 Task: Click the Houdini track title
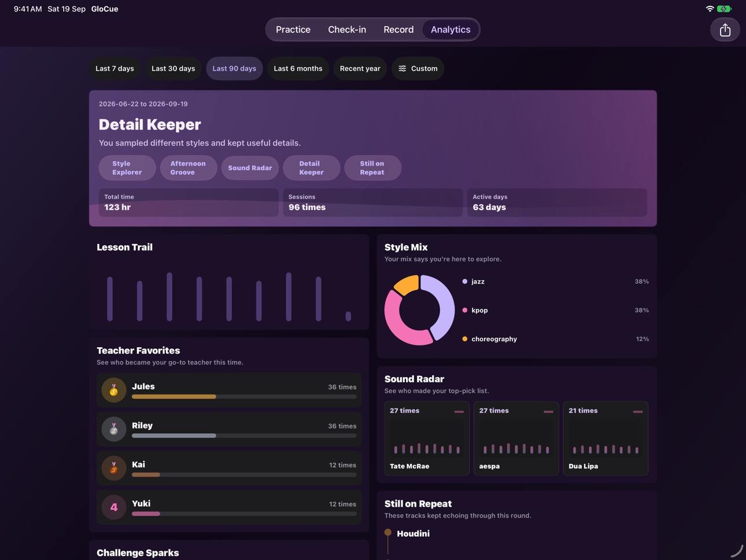413,533
